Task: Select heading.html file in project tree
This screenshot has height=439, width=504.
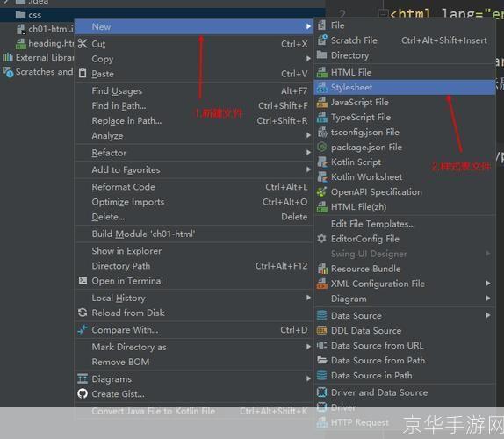Action: click(45, 43)
